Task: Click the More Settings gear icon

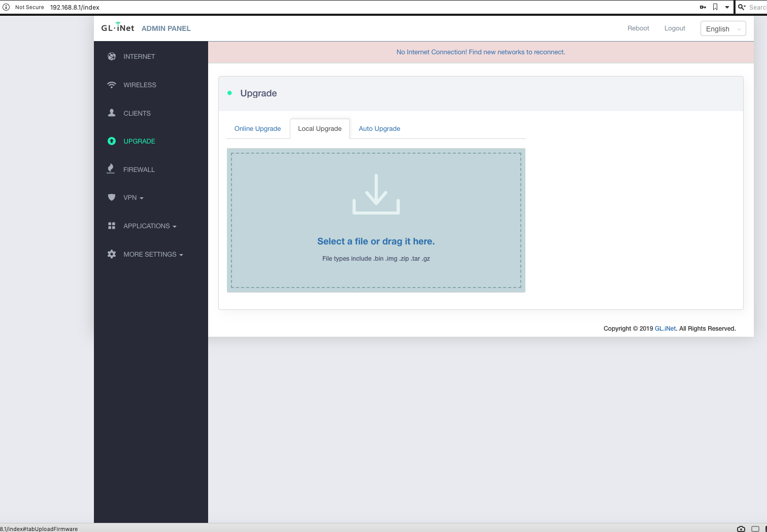Action: click(x=112, y=254)
